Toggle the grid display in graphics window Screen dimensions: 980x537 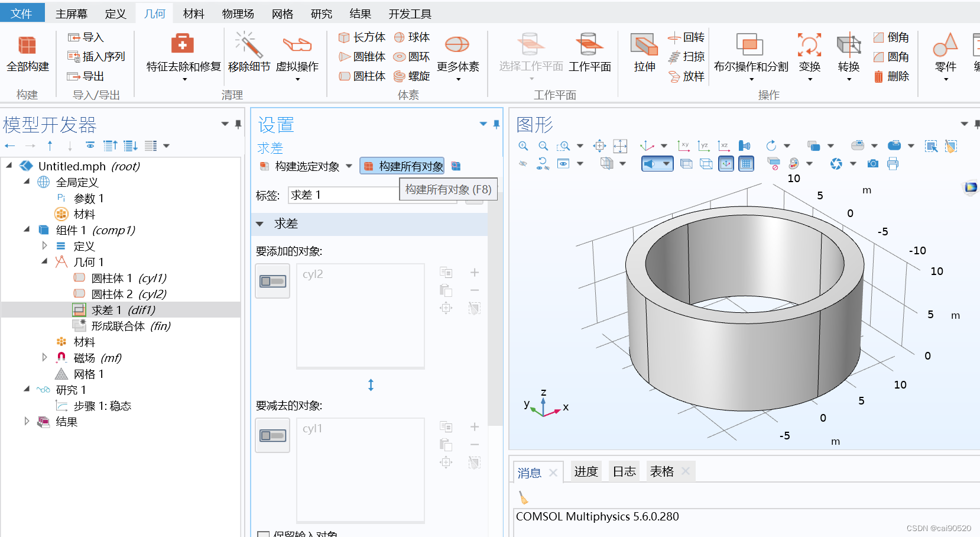(x=746, y=164)
